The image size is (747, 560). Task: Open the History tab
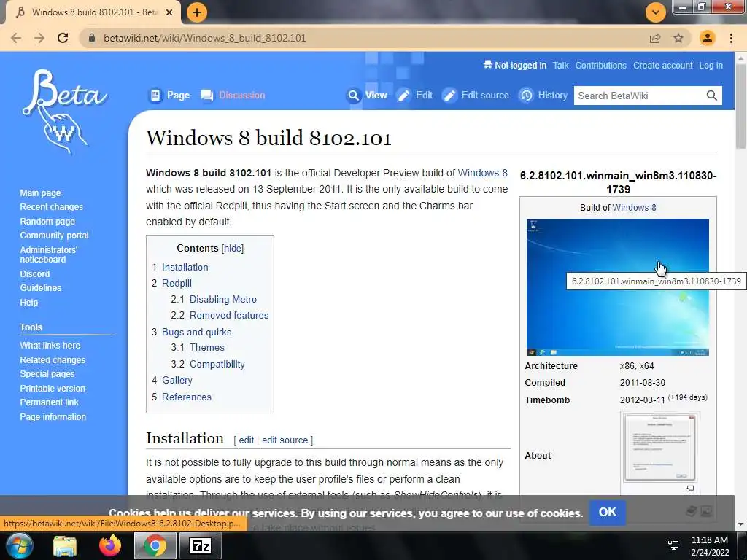[x=543, y=96]
